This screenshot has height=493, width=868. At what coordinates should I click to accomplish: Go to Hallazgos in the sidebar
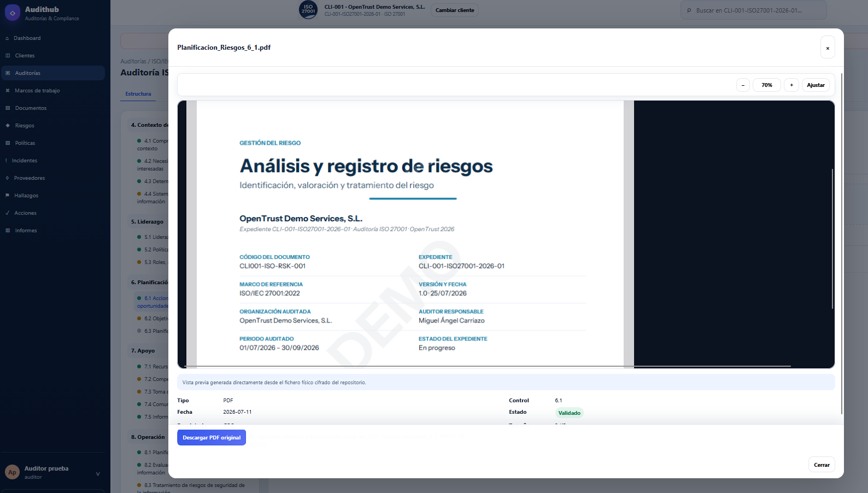[x=53, y=196]
